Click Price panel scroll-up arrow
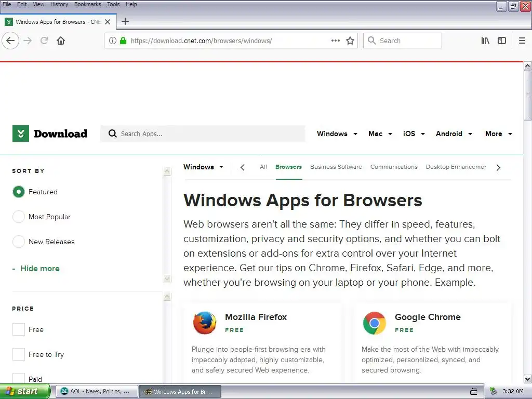This screenshot has height=399, width=532. [x=167, y=297]
